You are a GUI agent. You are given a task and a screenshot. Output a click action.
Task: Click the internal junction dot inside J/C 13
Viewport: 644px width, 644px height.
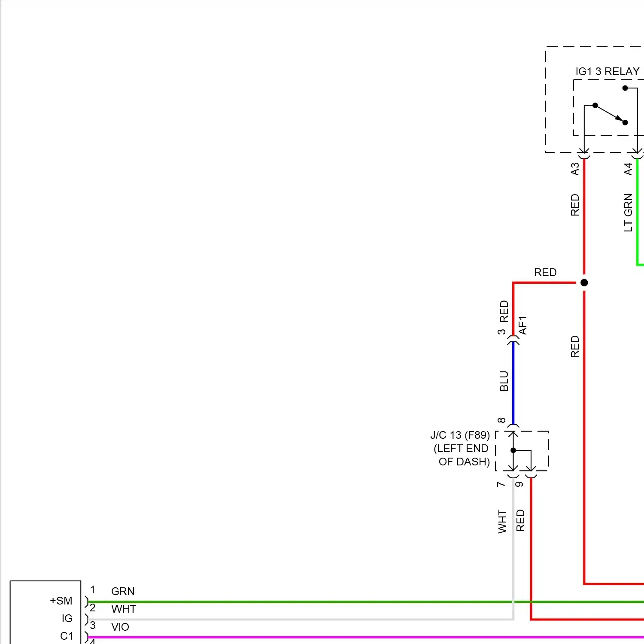coord(513,450)
